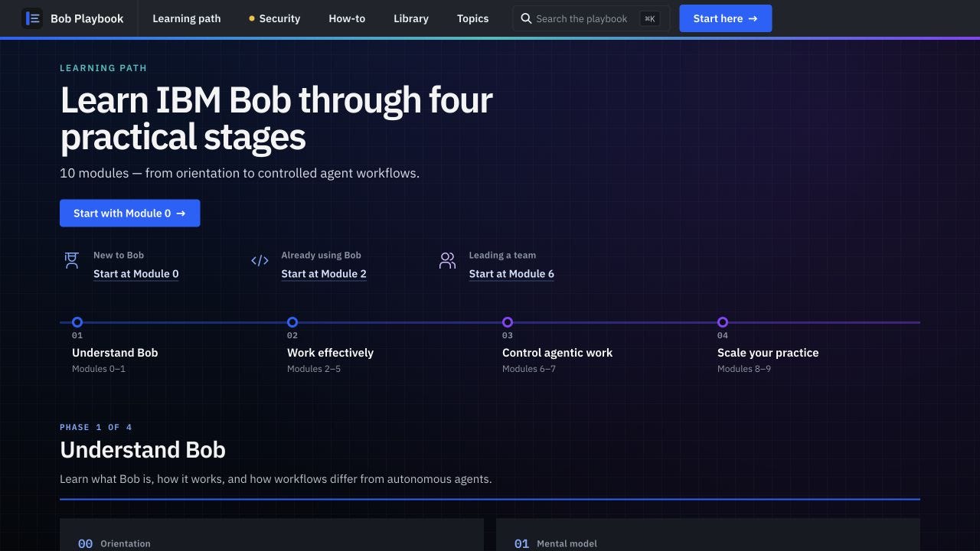Screen dimensions: 980x551
Task: Select stage 02 marker on the timeline
Action: click(292, 322)
